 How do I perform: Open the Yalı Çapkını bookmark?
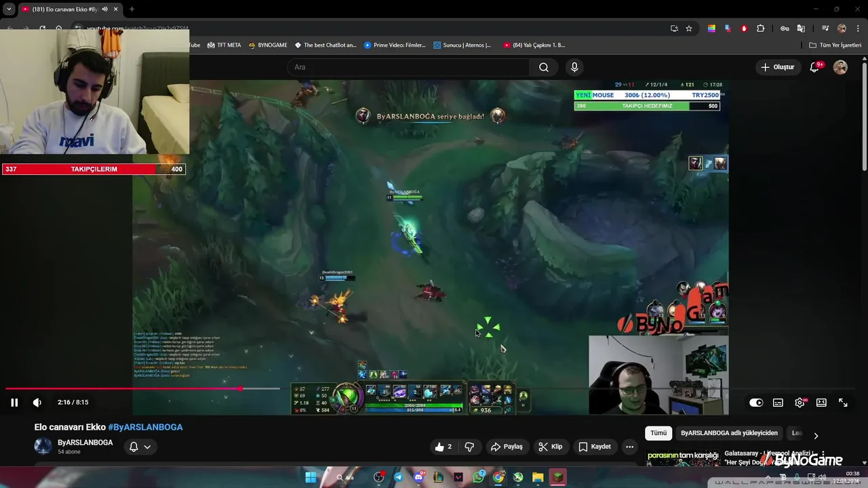tap(534, 45)
